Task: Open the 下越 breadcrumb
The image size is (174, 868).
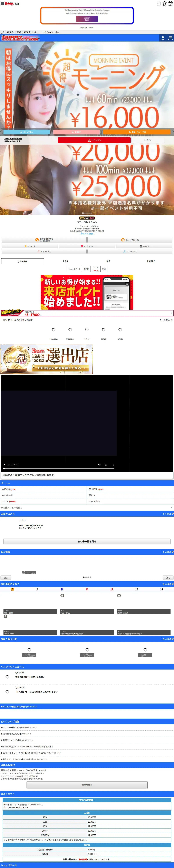Action: [19, 32]
